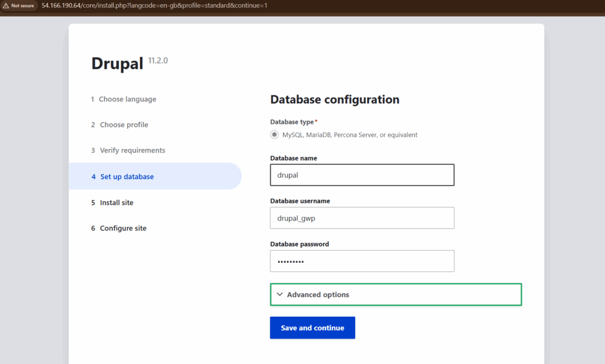
Task: Click the Drupal title heading
Action: pyautogui.click(x=118, y=64)
